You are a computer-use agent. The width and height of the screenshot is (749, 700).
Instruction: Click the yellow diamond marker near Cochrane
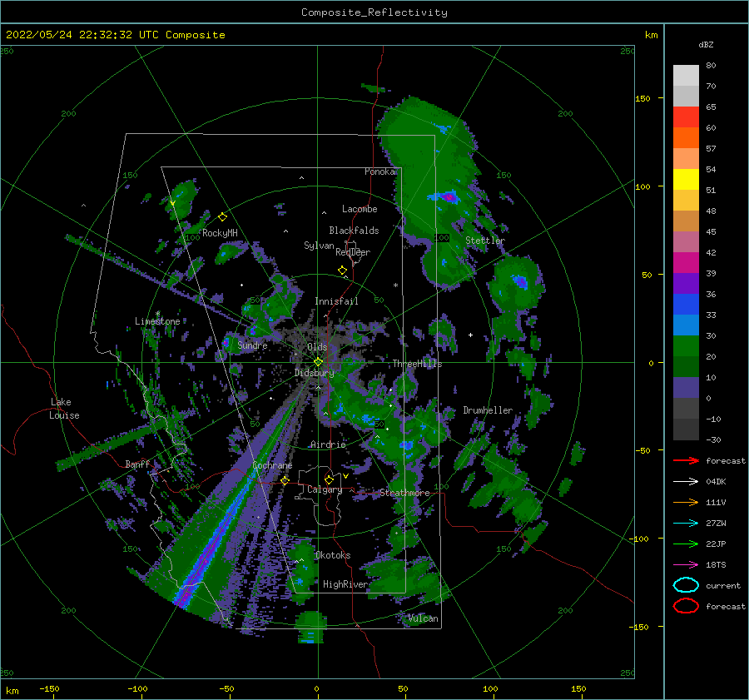click(x=285, y=480)
